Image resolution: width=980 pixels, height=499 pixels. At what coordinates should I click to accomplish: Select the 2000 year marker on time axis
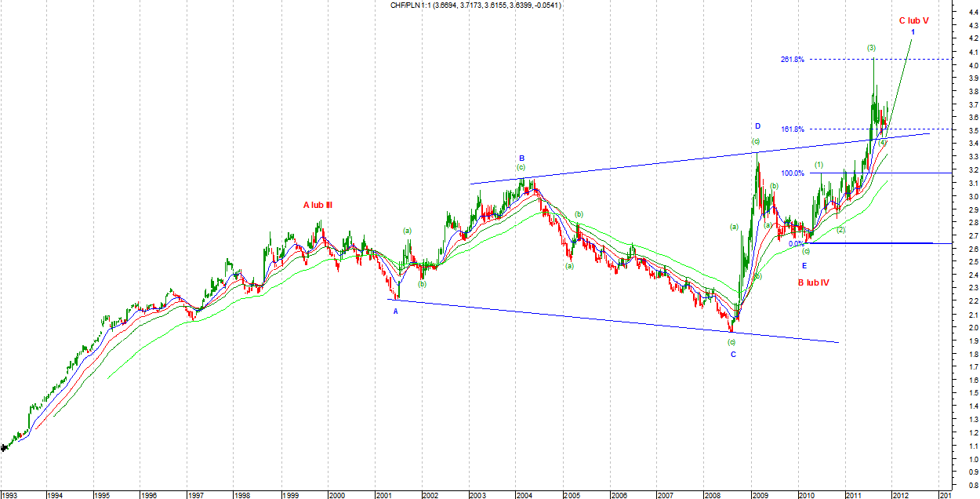pyautogui.click(x=336, y=495)
